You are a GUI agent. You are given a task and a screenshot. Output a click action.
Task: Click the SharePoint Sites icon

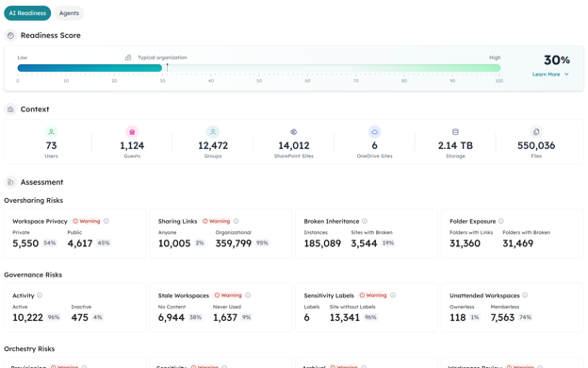coord(294,132)
